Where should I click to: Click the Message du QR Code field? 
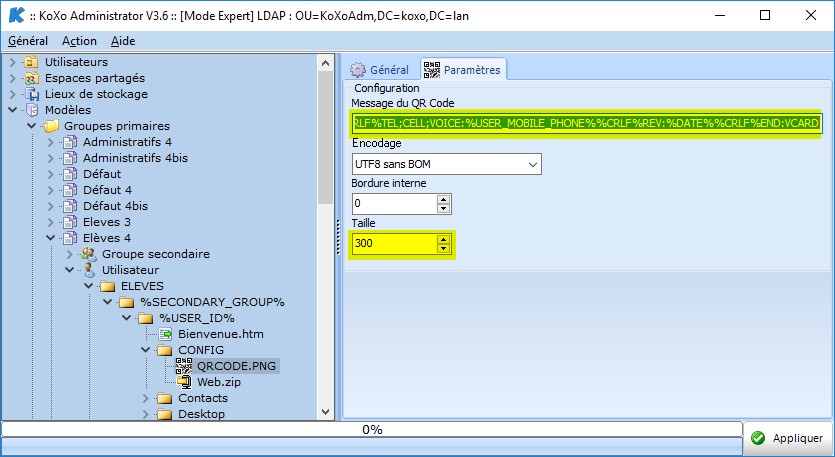586,124
